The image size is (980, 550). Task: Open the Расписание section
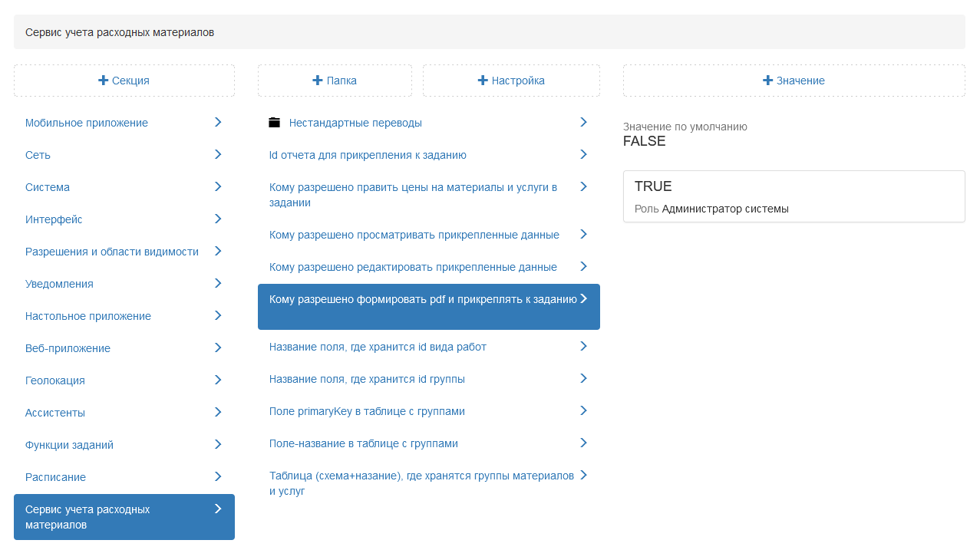point(56,477)
